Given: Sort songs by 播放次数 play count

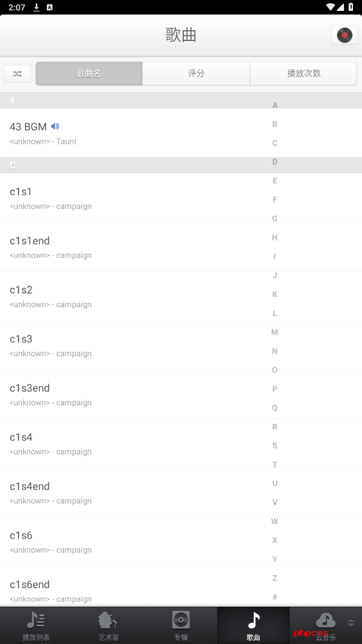Looking at the screenshot, I should click(x=304, y=74).
